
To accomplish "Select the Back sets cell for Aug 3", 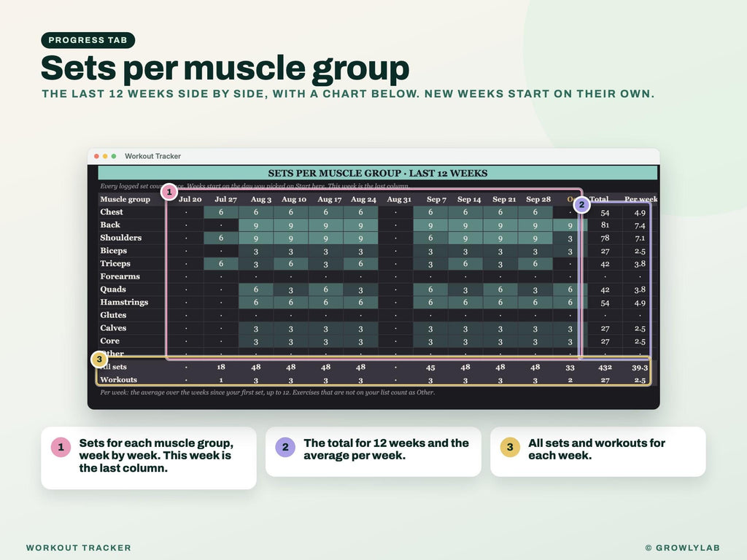I will point(256,225).
